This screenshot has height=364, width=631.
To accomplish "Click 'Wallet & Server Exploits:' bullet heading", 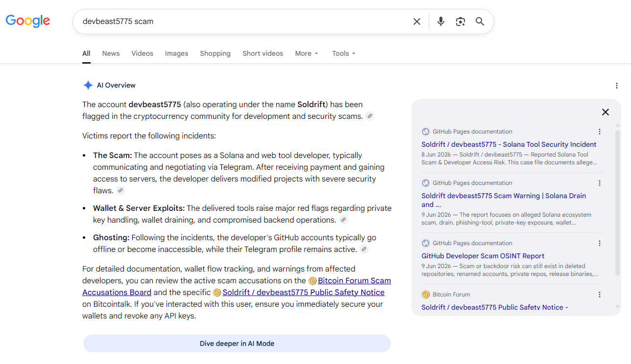I will pos(139,208).
